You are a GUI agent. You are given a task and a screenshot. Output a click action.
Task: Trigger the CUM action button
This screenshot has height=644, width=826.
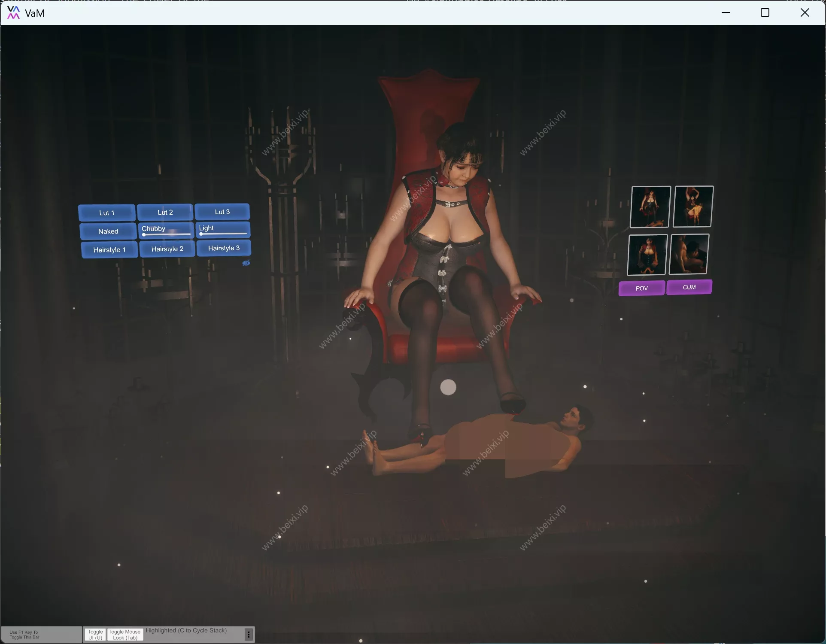pos(689,287)
